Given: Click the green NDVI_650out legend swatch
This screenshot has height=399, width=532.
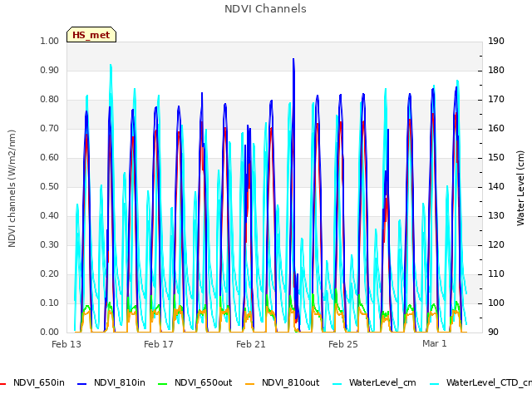Looking at the screenshot, I should [163, 384].
